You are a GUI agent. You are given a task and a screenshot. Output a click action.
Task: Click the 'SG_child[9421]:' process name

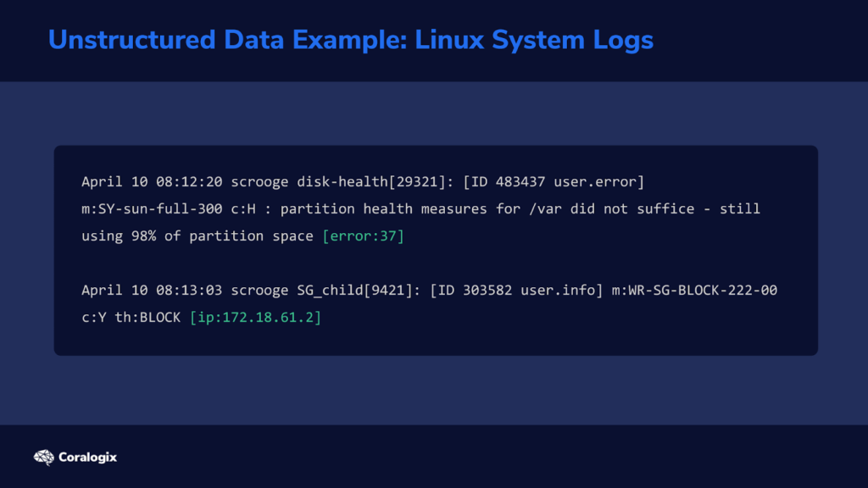(359, 291)
